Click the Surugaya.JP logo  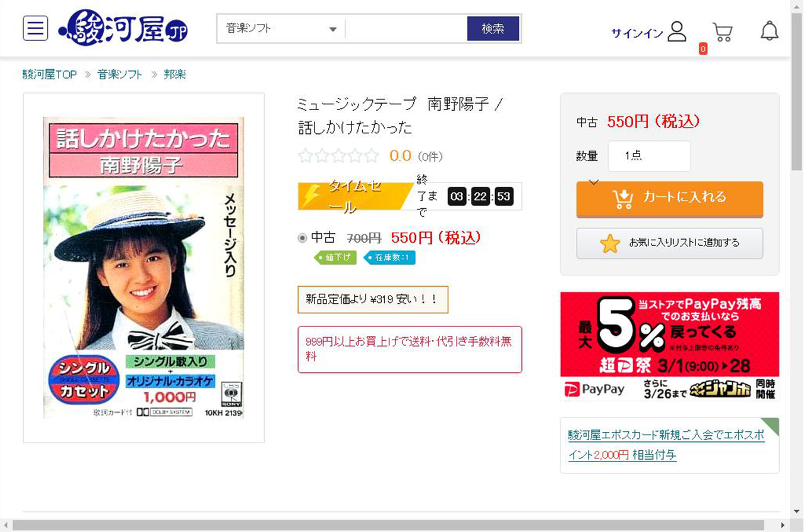pos(123,28)
